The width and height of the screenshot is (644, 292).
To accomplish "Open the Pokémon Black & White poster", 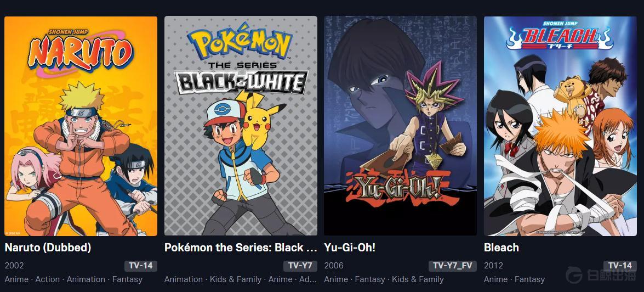I will [x=241, y=126].
